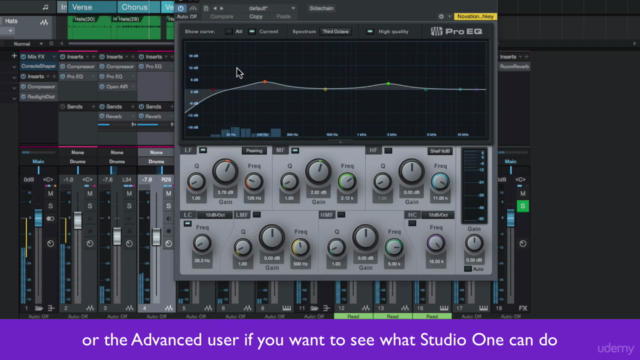Screen dimensions: 640x360
Task: Click channel 1 folder icon at bottom
Action: (x=39, y=308)
